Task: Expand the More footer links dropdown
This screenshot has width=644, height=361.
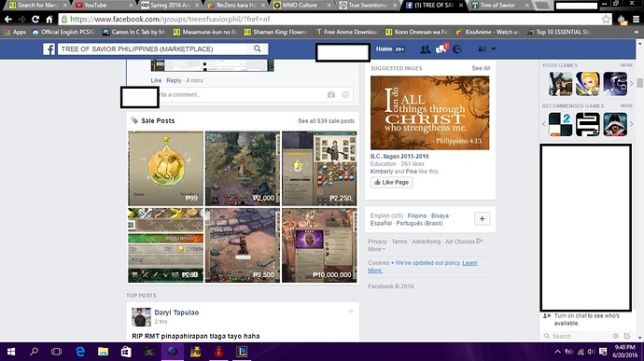Action: [x=376, y=249]
